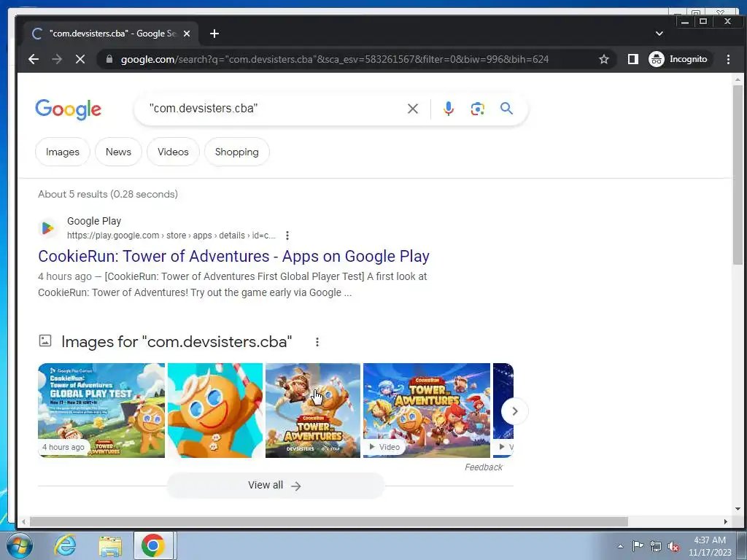Open the GingerBrave close-up image
This screenshot has height=560, width=747.
215,411
